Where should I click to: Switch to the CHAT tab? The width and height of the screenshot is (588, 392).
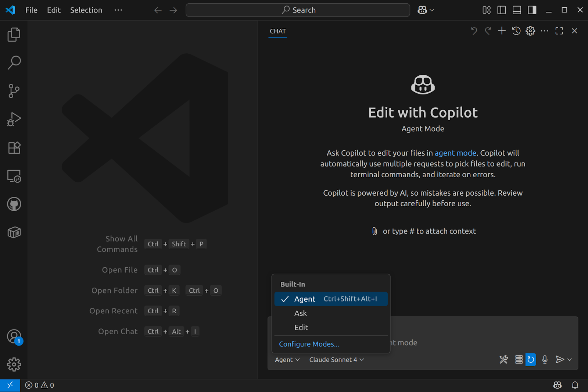[x=278, y=31]
